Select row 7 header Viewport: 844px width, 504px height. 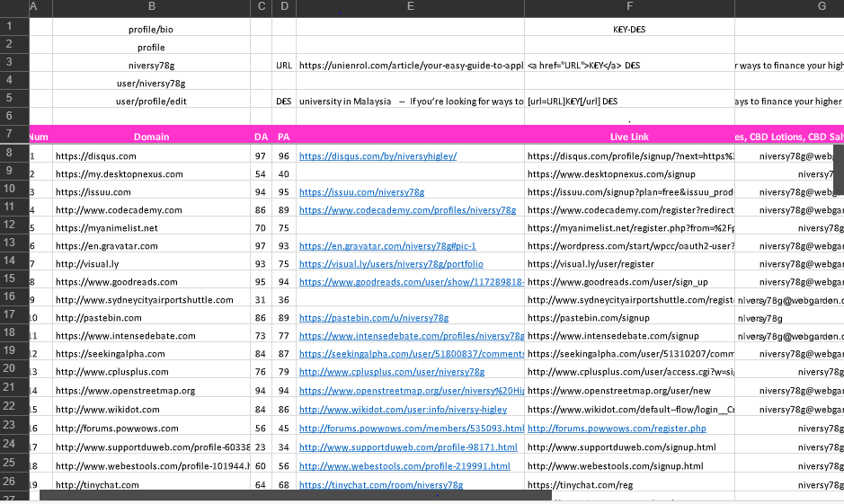pyautogui.click(x=13, y=135)
